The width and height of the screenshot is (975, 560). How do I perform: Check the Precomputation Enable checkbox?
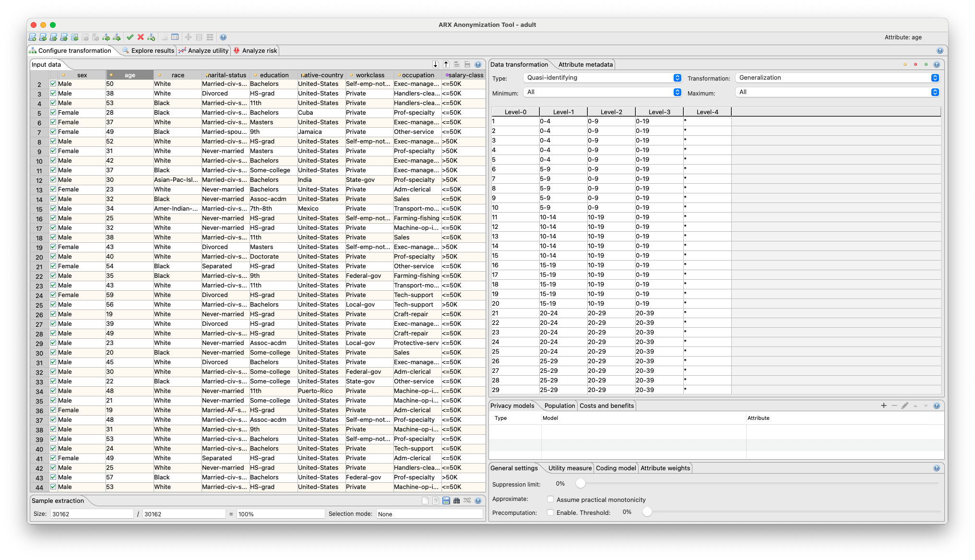(550, 512)
